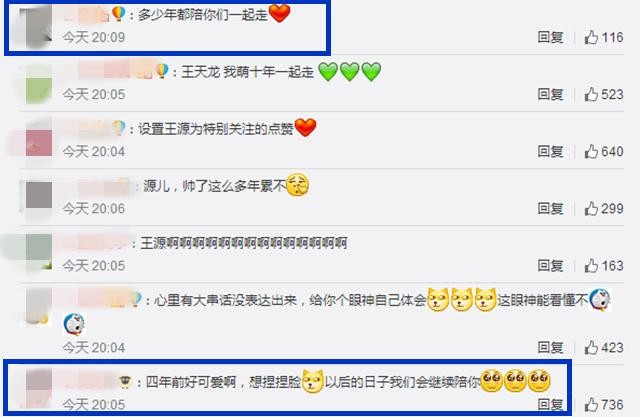The height and width of the screenshot is (417, 640).
Task: Reply to the 源儿，帅了这么多年 comment
Action: (550, 209)
